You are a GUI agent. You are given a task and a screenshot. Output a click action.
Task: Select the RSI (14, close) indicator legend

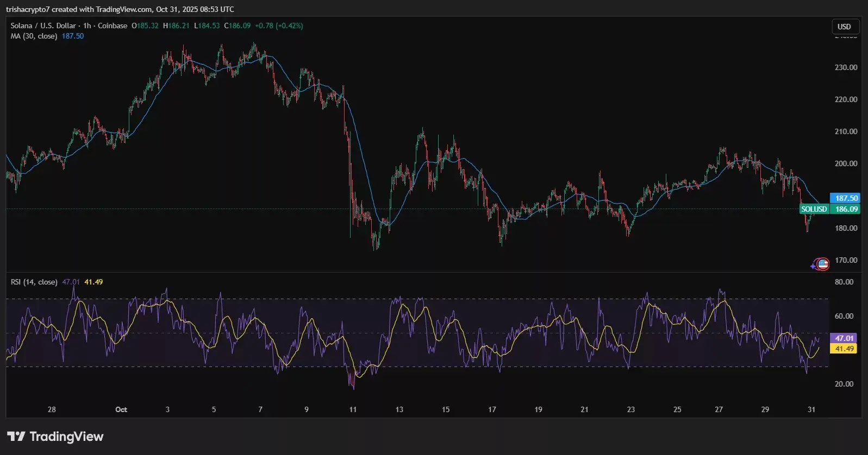(x=34, y=282)
